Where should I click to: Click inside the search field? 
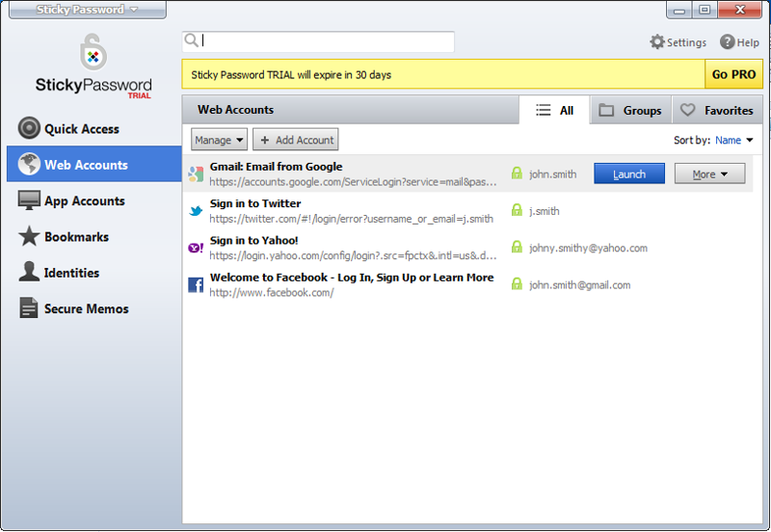318,41
